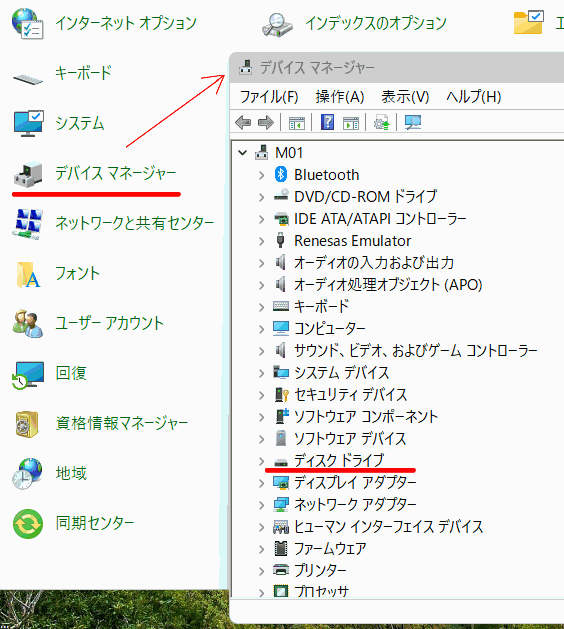Open the ファイル(F) menu

tap(269, 97)
